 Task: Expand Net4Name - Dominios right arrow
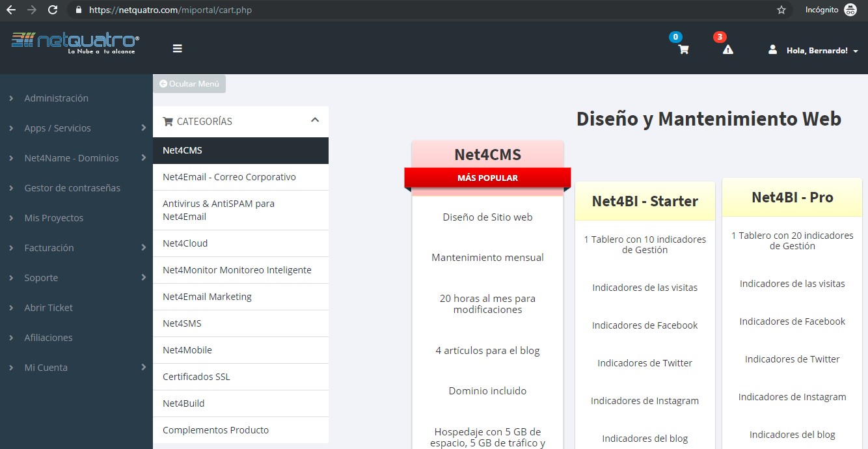tap(143, 158)
